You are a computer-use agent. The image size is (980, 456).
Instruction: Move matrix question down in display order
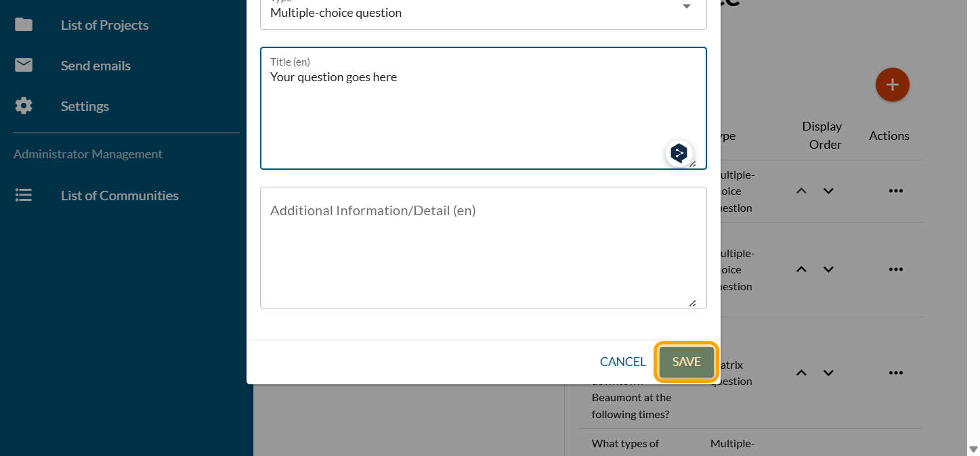coord(828,373)
